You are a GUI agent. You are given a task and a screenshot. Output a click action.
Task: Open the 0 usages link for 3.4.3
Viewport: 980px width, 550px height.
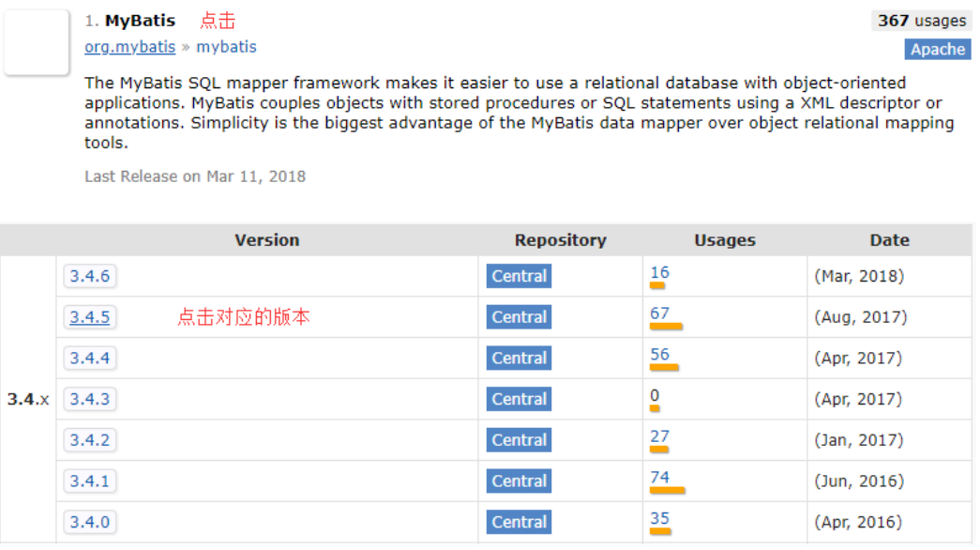[x=655, y=395]
